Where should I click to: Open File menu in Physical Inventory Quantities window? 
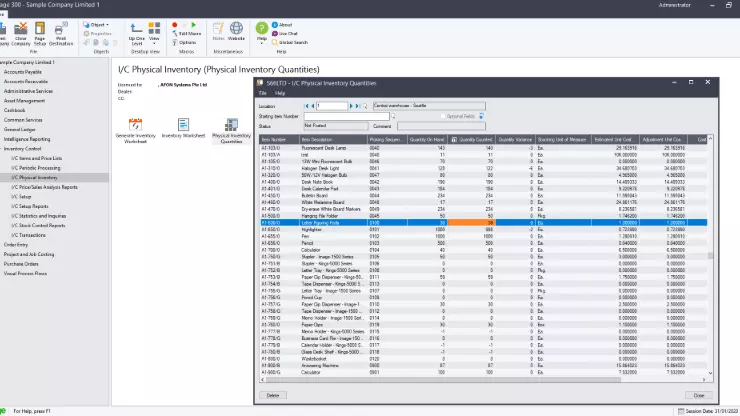[x=263, y=93]
